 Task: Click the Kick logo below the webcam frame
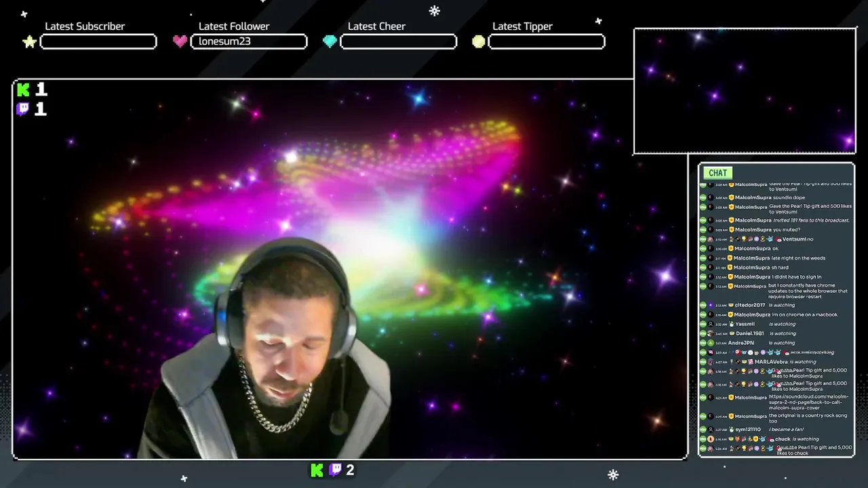coord(317,470)
